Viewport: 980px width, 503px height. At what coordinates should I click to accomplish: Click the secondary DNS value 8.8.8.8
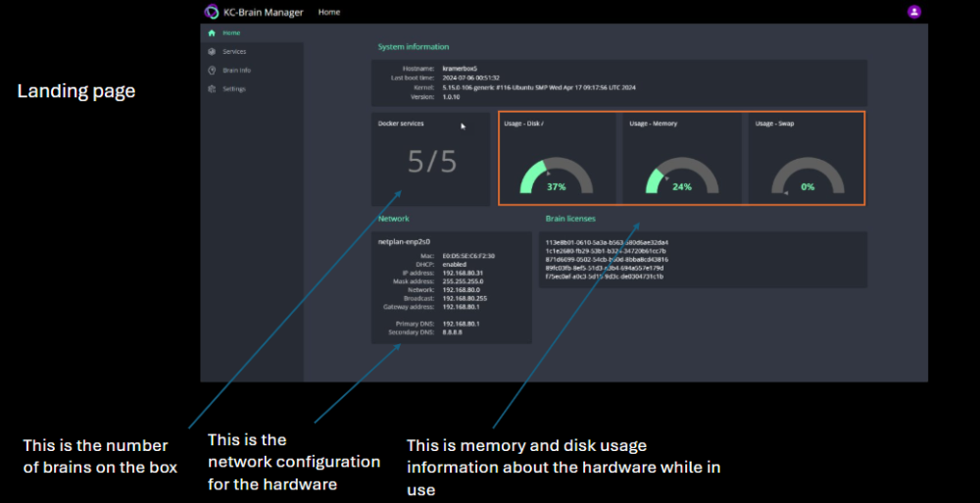[453, 332]
